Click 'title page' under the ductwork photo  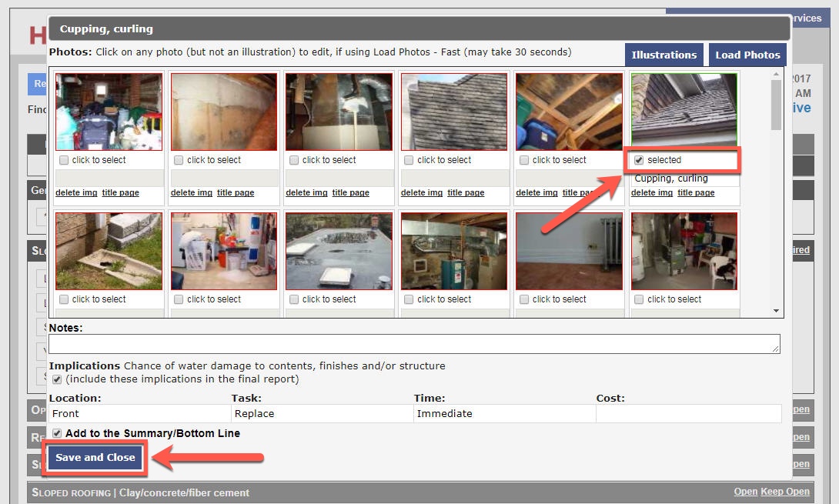[350, 192]
